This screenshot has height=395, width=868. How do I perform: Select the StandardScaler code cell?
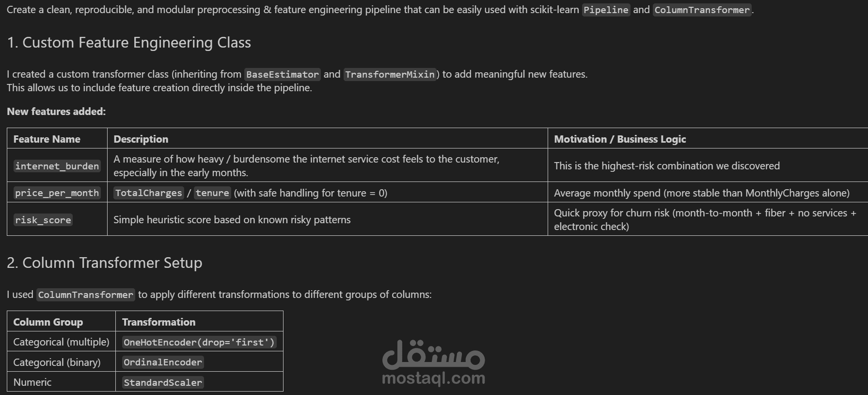point(163,382)
